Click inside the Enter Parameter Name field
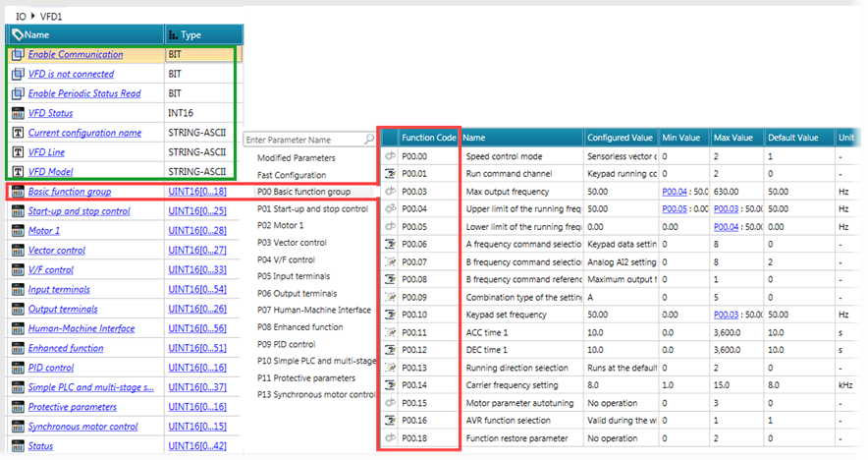Screen dimensions: 868x460 click(x=299, y=141)
